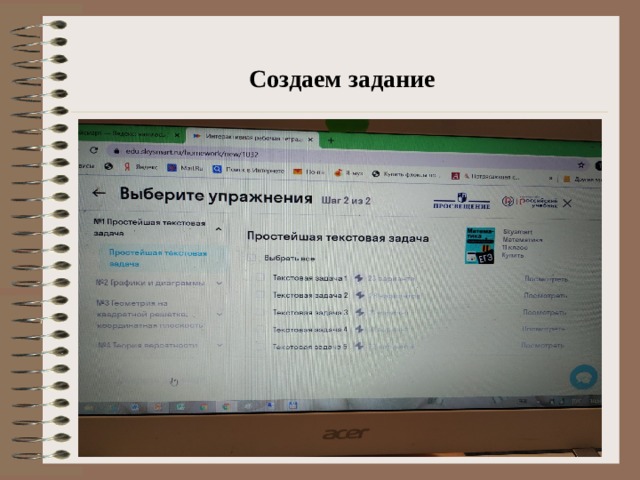This screenshot has height=480, width=640.
Task: Reload the page with the refresh icon
Action: (x=94, y=150)
